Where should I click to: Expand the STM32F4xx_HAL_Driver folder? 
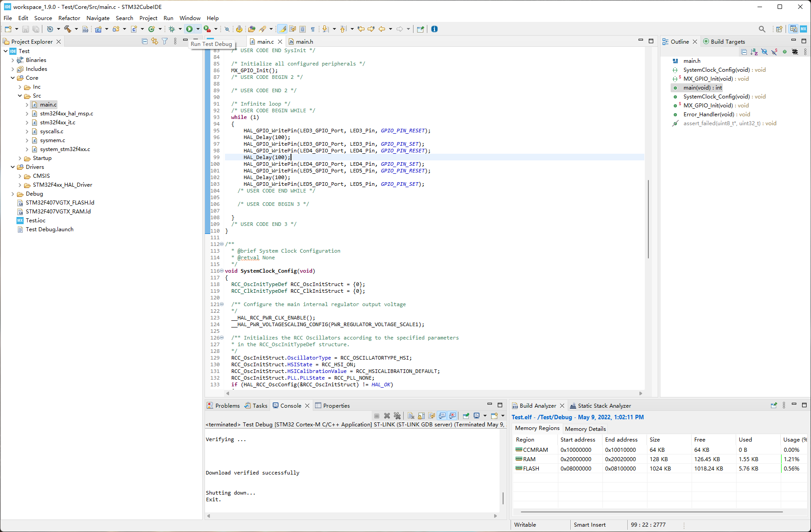pos(20,185)
